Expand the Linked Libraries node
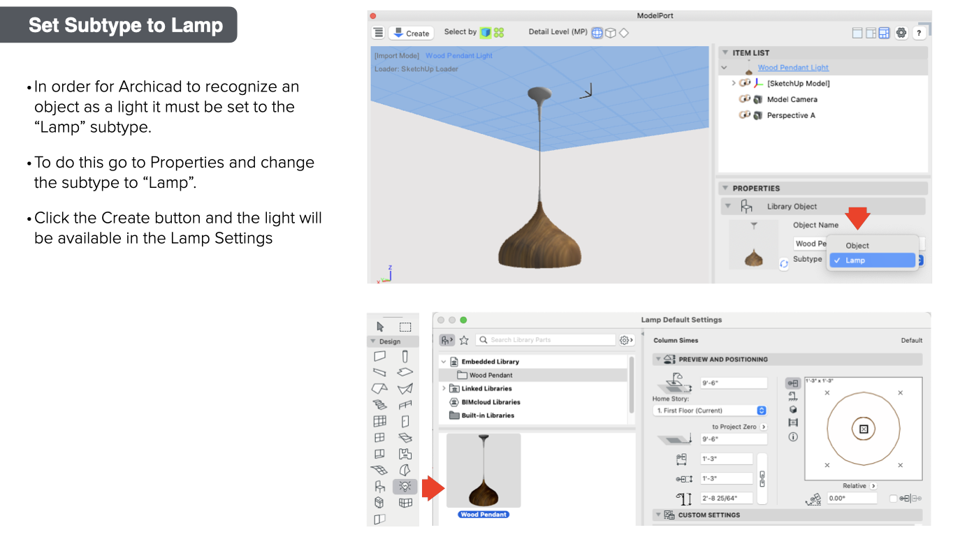 (444, 388)
